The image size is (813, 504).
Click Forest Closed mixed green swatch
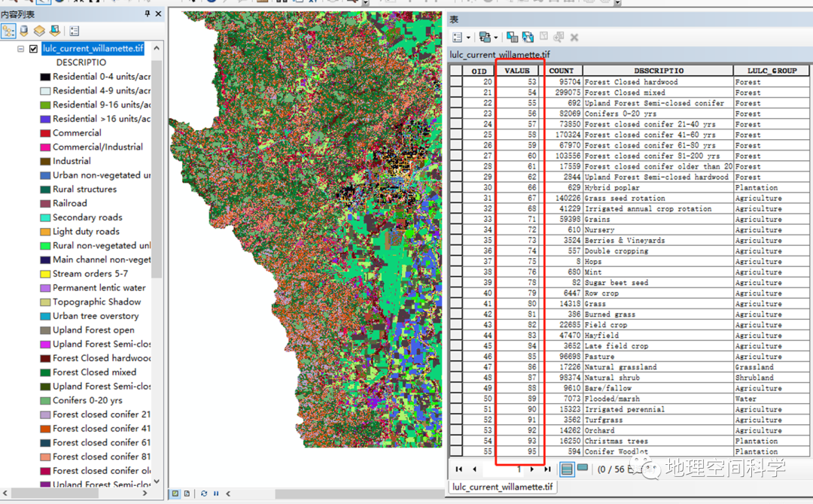(45, 372)
